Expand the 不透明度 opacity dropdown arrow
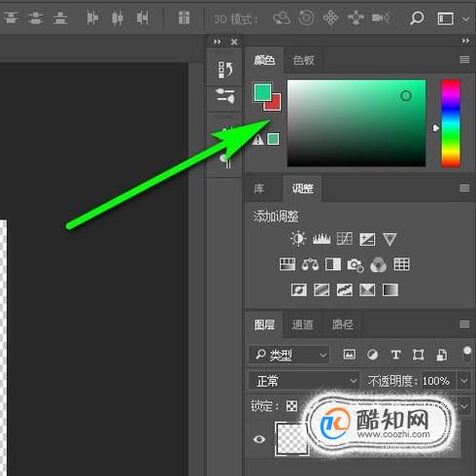 coord(464,381)
